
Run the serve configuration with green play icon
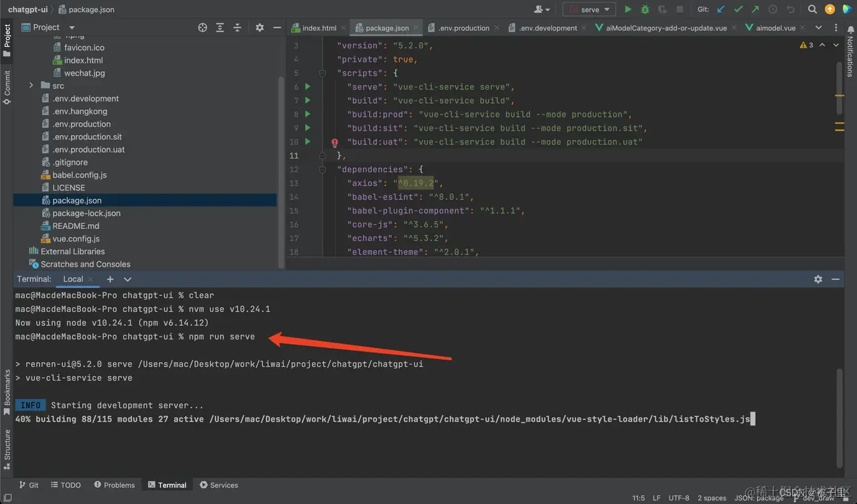coord(627,9)
